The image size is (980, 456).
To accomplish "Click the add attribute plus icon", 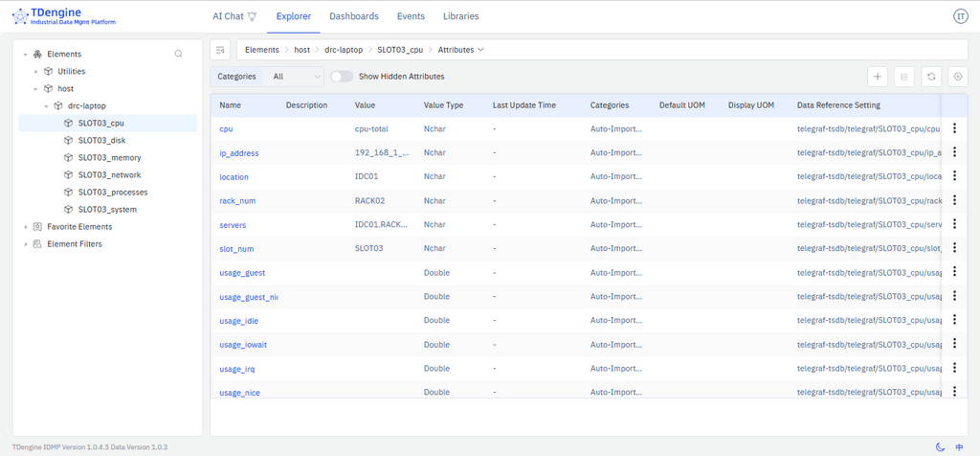I will pos(878,77).
